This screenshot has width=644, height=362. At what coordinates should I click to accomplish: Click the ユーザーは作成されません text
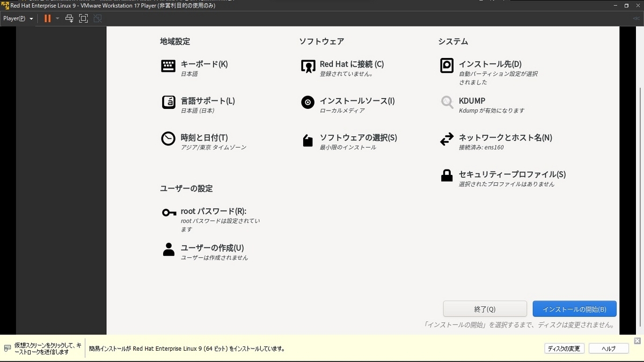pos(214,258)
